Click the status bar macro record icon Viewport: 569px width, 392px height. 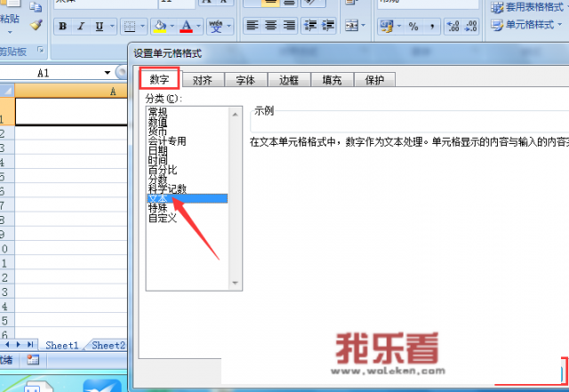coord(33,360)
